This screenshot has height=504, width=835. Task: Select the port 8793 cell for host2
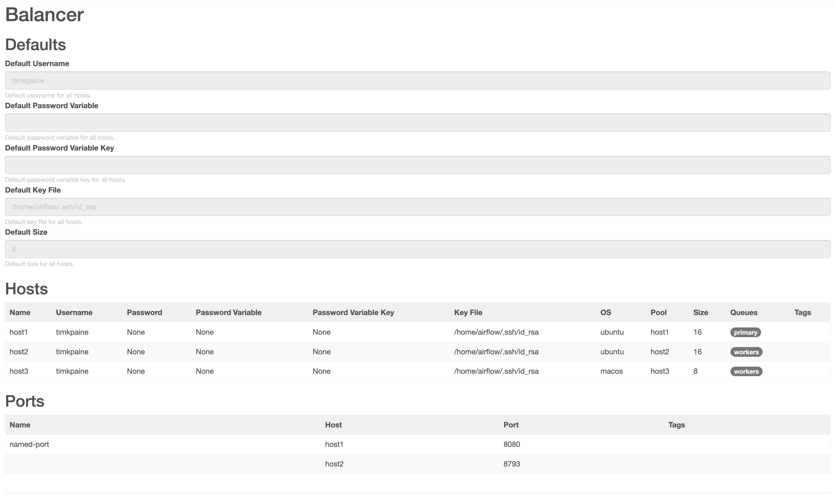tap(512, 464)
